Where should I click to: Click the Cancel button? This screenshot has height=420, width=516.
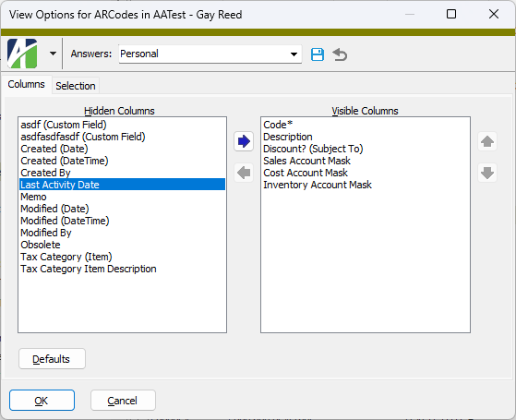[123, 401]
